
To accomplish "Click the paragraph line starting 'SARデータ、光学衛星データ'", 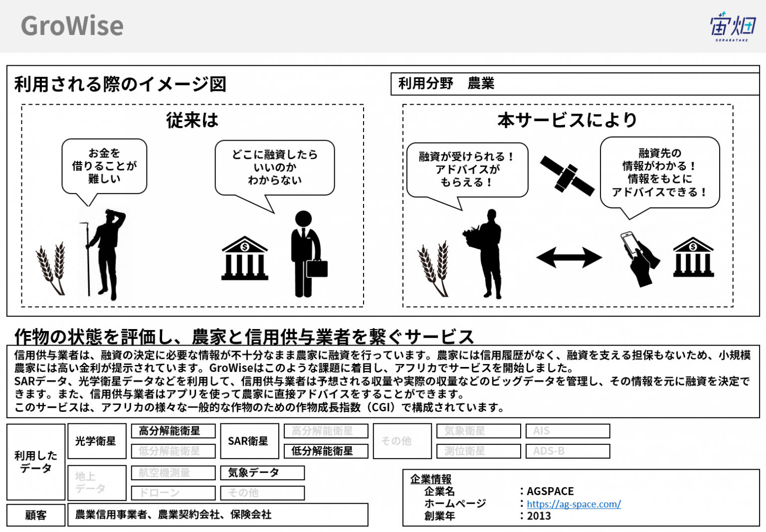I will (382, 381).
